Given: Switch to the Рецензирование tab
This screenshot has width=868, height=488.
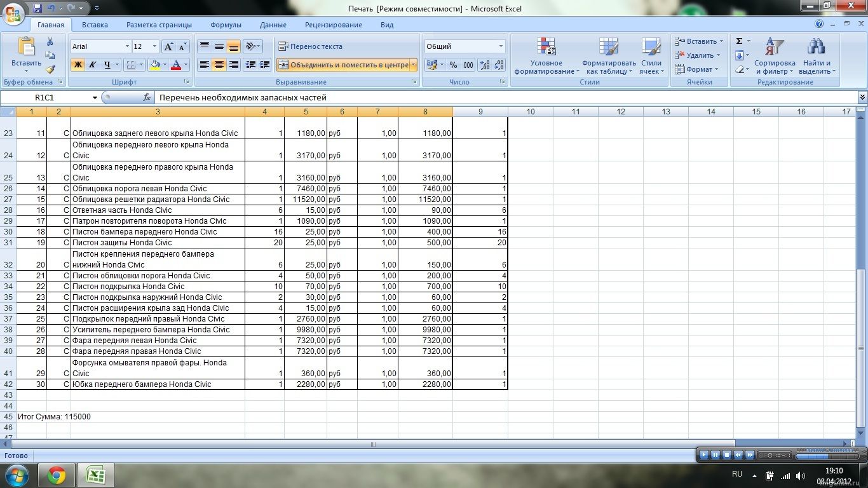Looking at the screenshot, I should pos(333,25).
